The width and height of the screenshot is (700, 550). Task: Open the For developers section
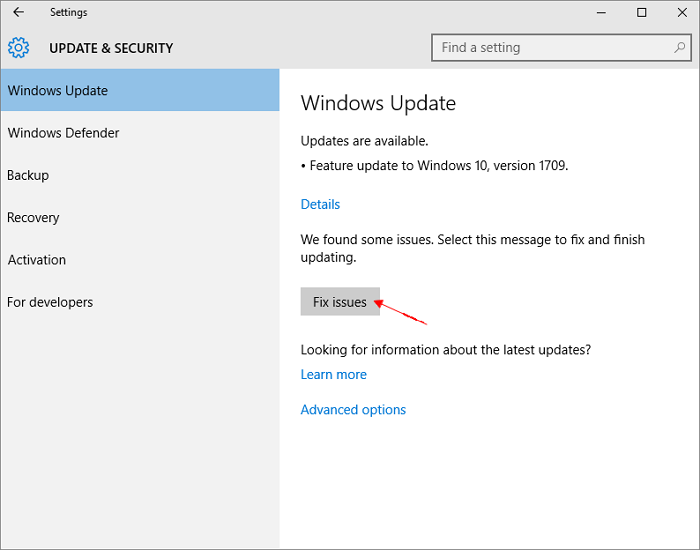(50, 302)
